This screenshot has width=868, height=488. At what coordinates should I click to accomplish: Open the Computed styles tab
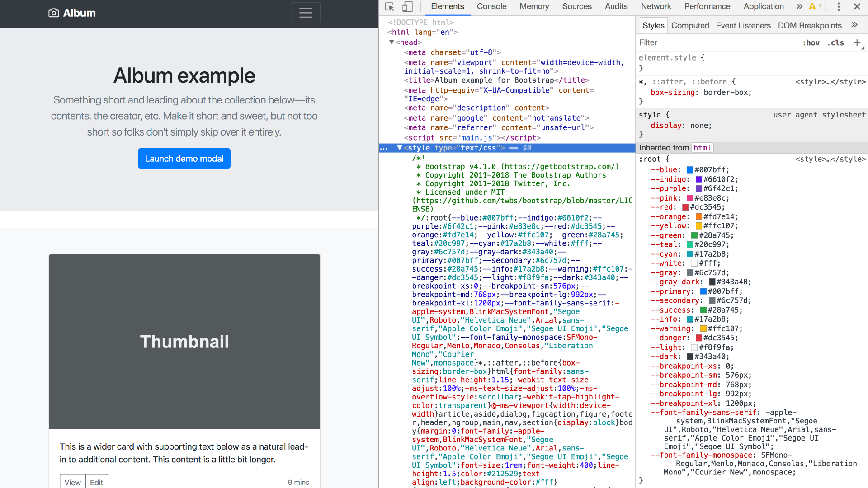690,26
